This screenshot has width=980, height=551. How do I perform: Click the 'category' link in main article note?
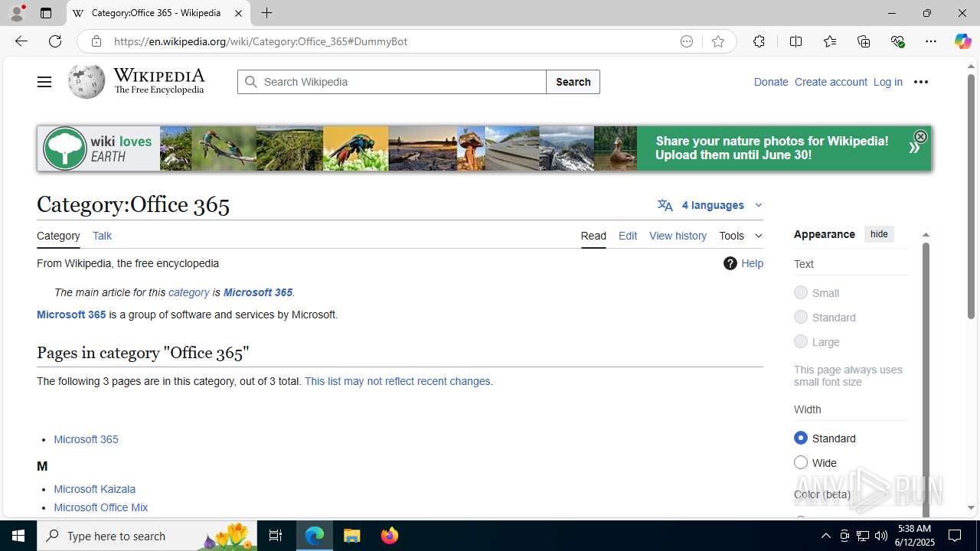coord(189,292)
